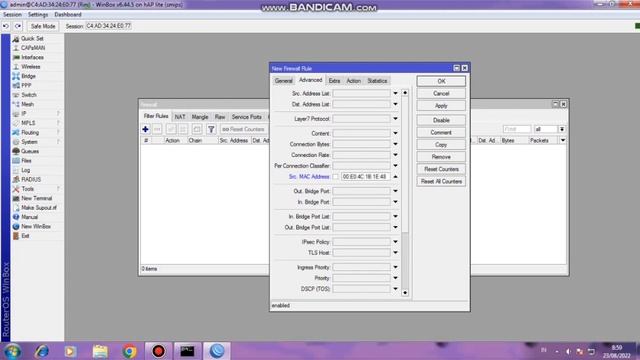The height and width of the screenshot is (360, 640).
Task: Open Google Chrome from taskbar
Action: pos(129,351)
